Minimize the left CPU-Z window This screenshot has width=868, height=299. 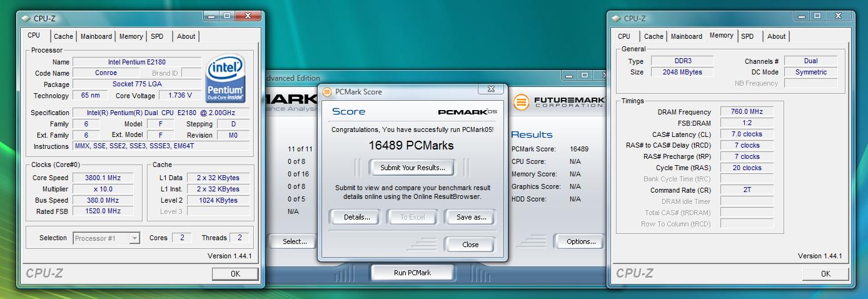coord(210,16)
